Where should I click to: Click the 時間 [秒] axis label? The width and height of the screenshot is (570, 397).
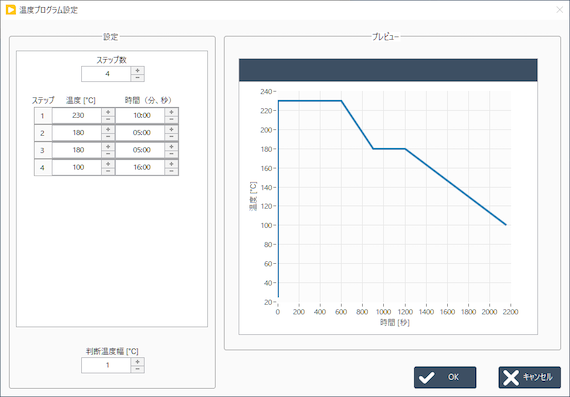tap(395, 322)
